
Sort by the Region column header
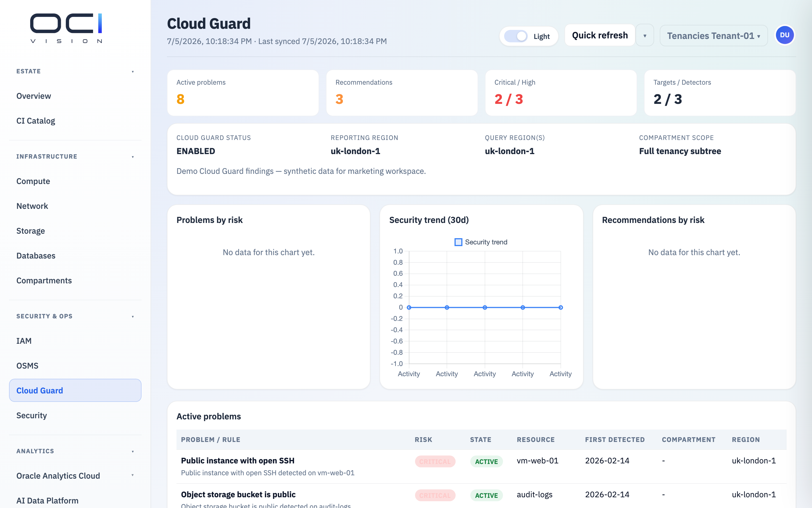(x=745, y=439)
